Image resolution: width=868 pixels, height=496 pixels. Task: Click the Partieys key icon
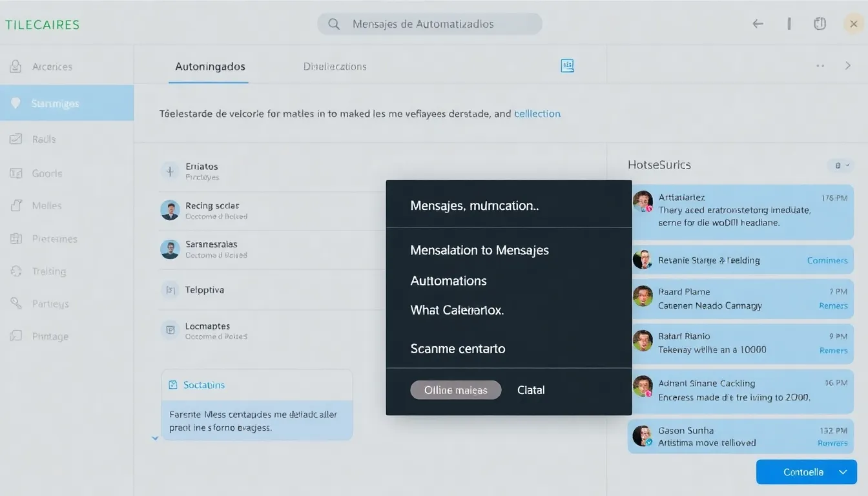click(16, 303)
